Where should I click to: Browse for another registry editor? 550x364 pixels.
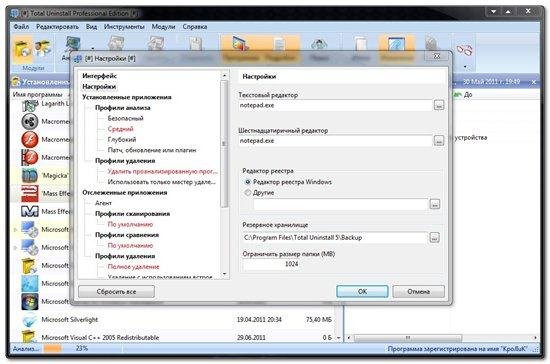[x=435, y=204]
